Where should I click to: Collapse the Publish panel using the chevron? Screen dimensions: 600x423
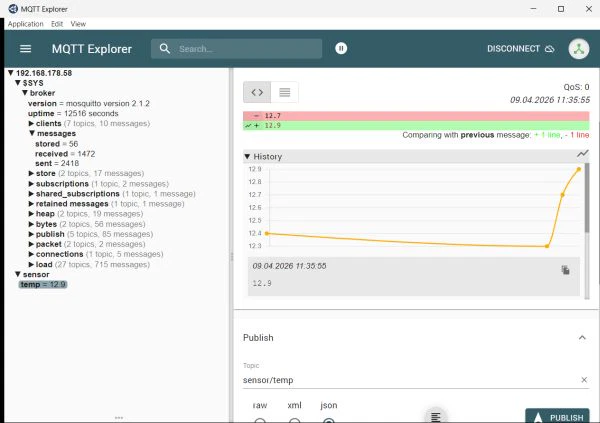coord(583,338)
